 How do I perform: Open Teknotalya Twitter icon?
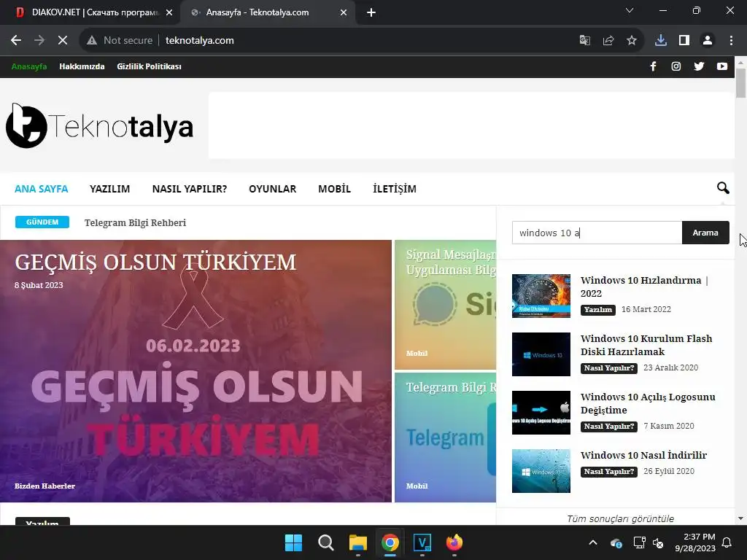point(699,66)
